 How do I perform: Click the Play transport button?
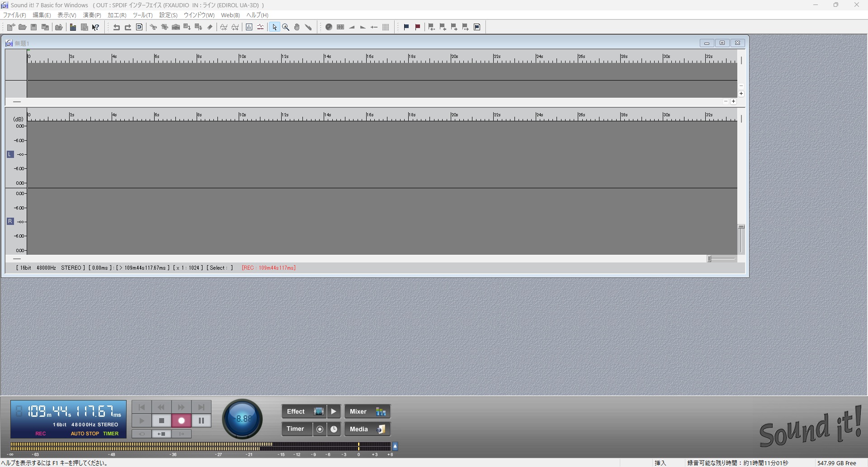[142, 420]
